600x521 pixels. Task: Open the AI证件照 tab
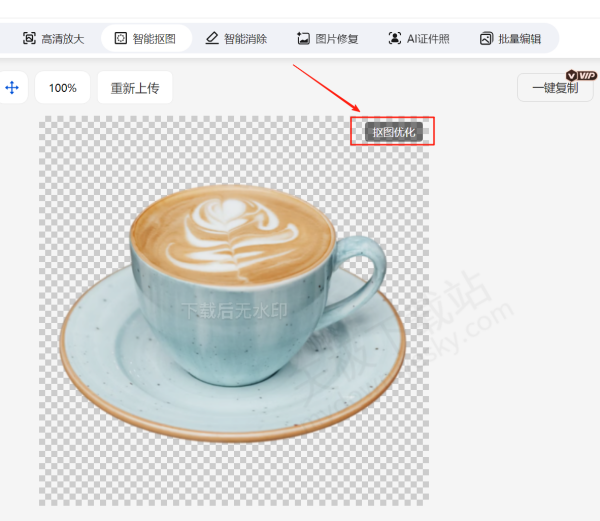[x=430, y=39]
